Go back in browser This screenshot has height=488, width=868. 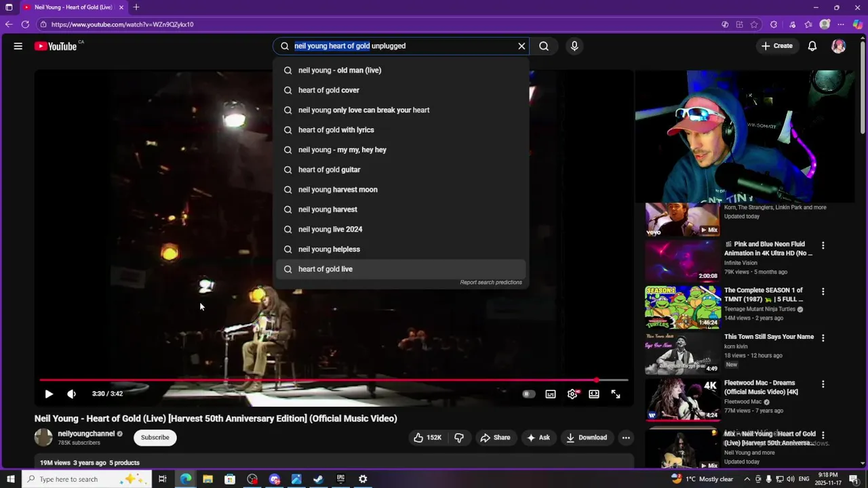click(x=9, y=24)
